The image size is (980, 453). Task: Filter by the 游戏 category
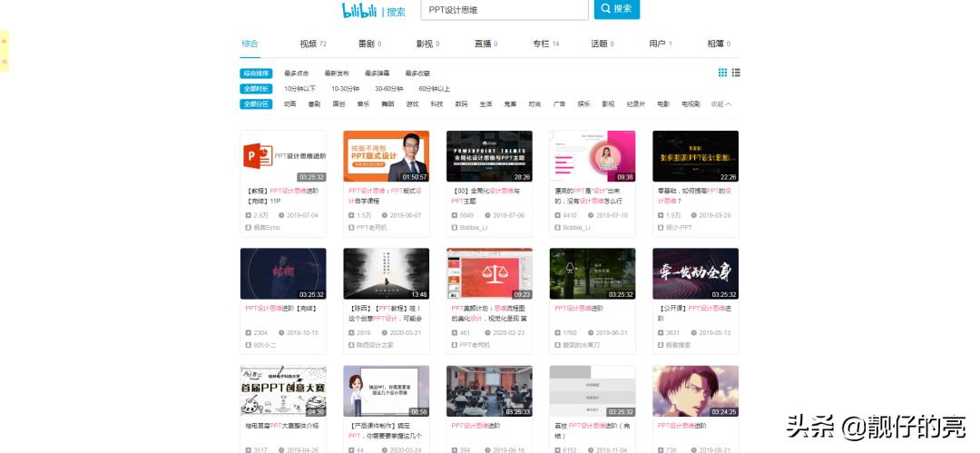[413, 103]
